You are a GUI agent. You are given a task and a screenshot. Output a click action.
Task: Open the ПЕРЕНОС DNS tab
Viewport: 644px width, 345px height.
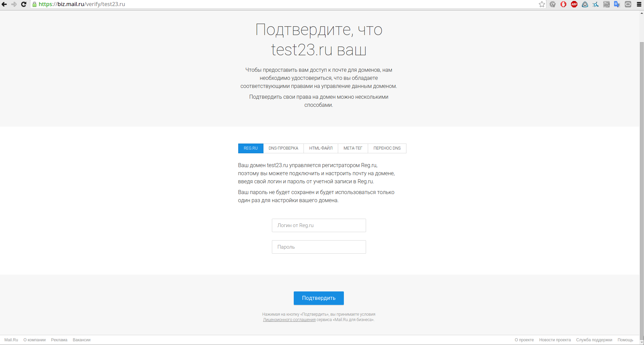tap(387, 148)
